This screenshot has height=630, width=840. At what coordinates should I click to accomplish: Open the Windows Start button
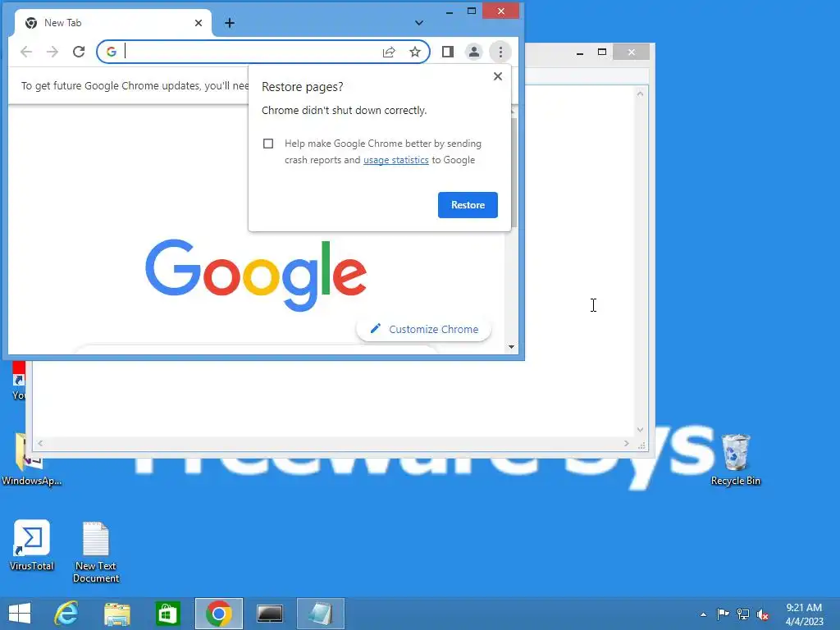pos(20,614)
